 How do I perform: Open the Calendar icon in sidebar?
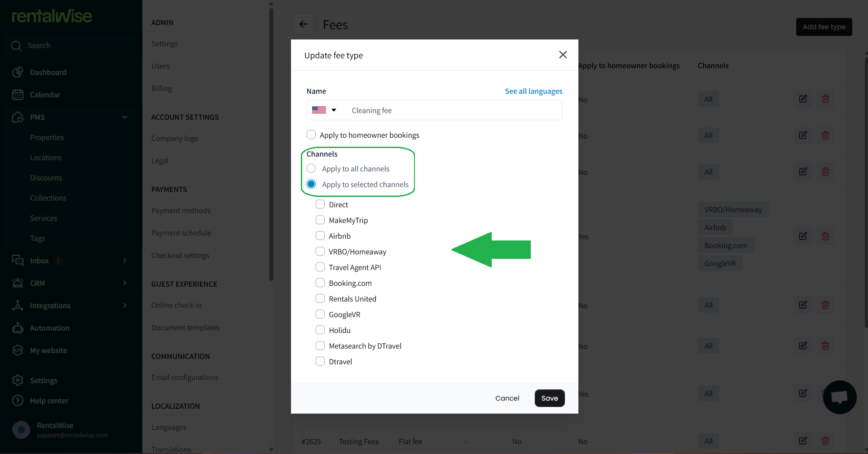(18, 95)
